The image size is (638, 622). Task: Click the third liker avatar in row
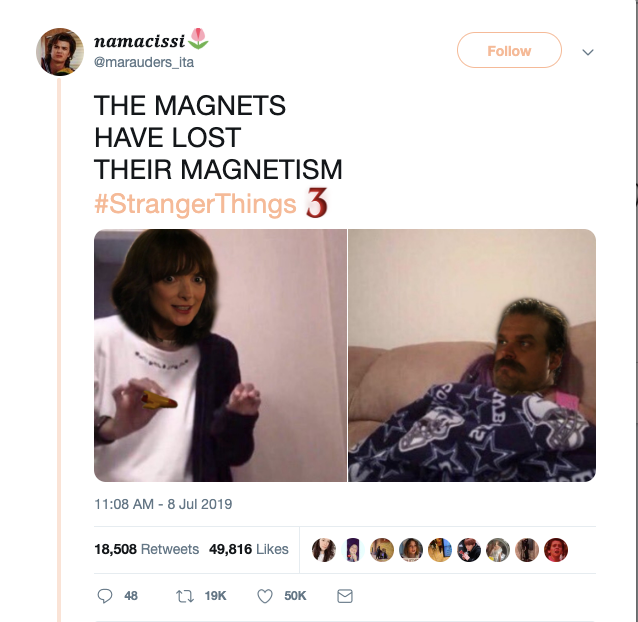tap(382, 550)
